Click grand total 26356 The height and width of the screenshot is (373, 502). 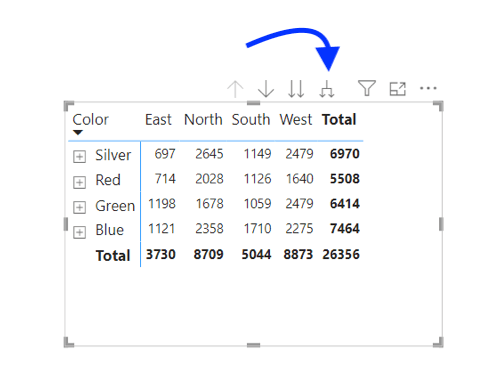[x=341, y=254]
